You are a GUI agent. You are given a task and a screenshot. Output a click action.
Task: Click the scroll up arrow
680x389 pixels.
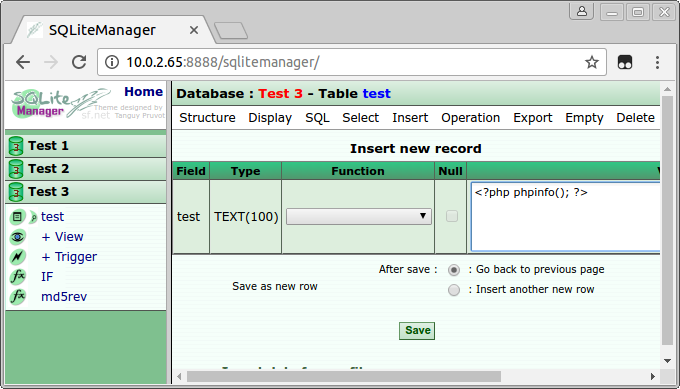pyautogui.click(x=667, y=89)
